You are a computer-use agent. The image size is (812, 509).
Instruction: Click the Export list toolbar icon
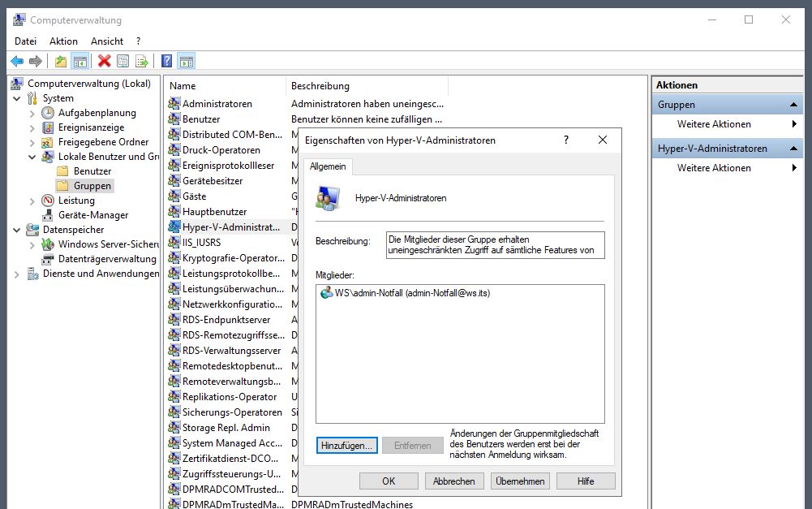[141, 61]
